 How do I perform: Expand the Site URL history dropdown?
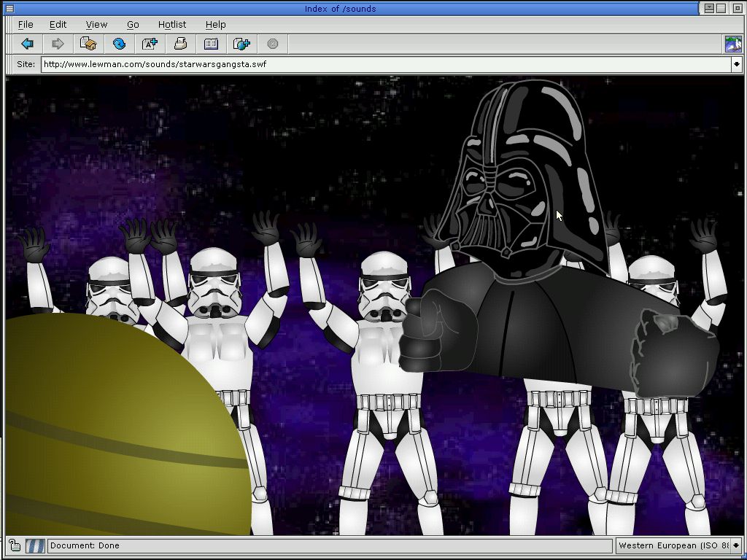tap(736, 64)
